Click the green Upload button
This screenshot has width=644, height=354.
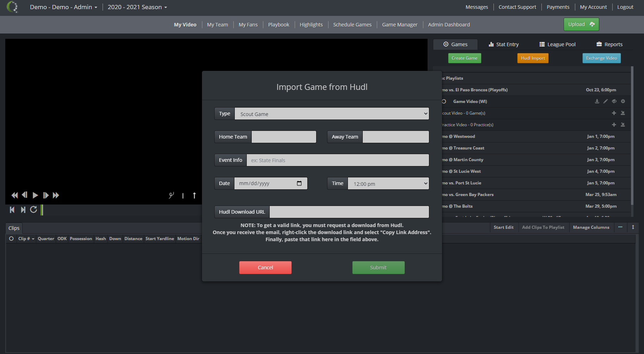tap(581, 24)
